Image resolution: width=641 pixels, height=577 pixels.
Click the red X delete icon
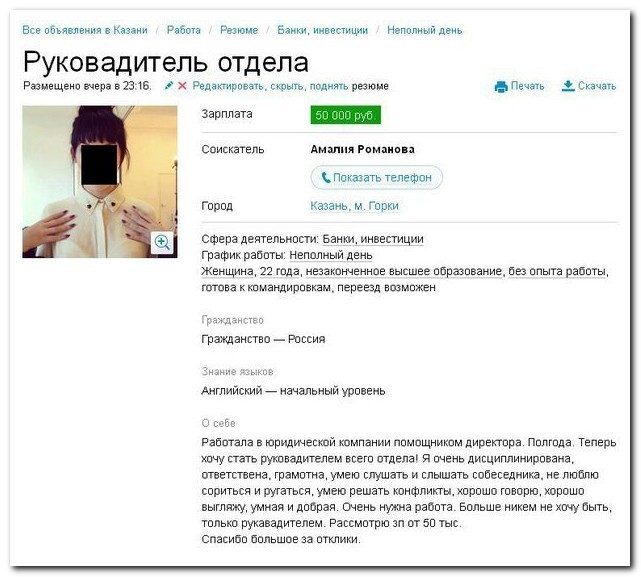tap(182, 86)
